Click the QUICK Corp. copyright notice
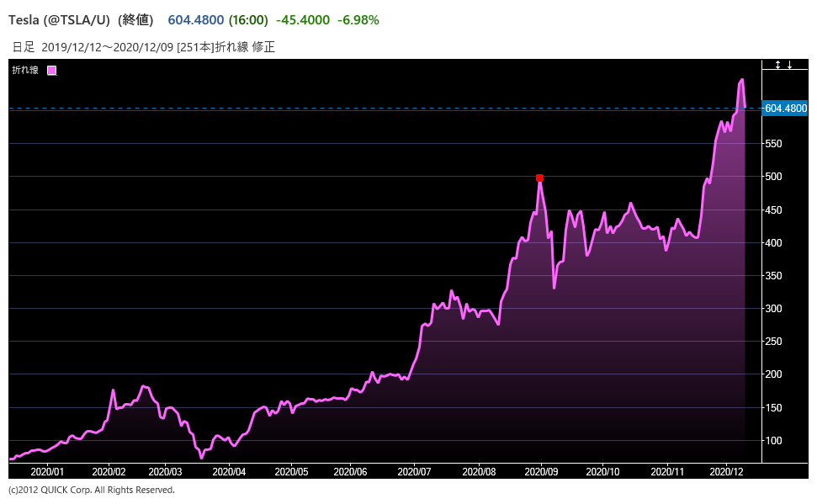Image resolution: width=817 pixels, height=504 pixels. click(92, 490)
